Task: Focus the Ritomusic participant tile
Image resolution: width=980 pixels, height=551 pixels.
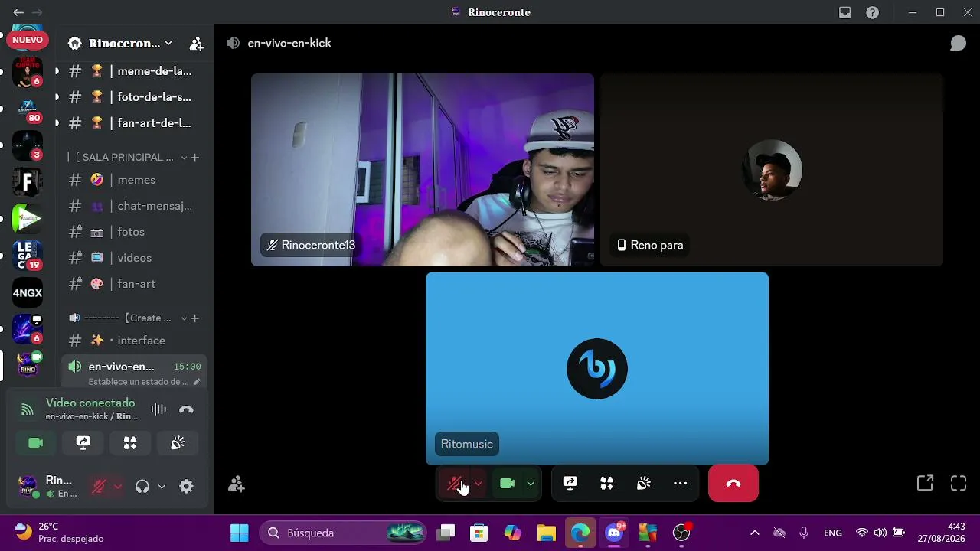Action: click(x=597, y=369)
